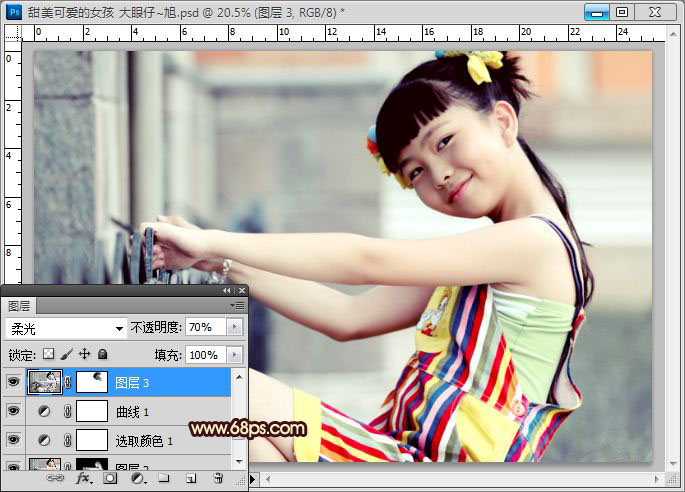685x492 pixels.
Task: Create a new layer group
Action: (x=163, y=479)
